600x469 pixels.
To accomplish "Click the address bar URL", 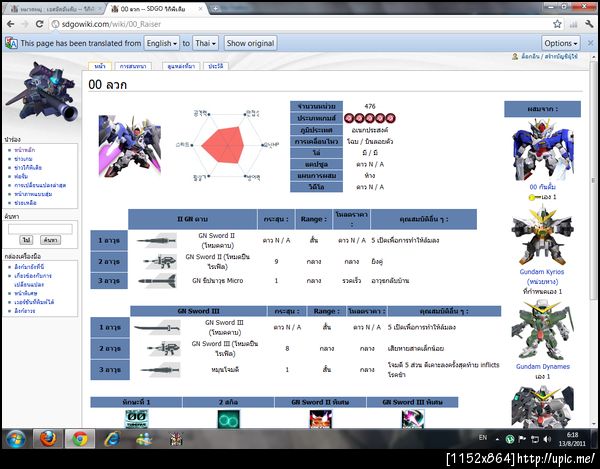I will click(x=111, y=24).
